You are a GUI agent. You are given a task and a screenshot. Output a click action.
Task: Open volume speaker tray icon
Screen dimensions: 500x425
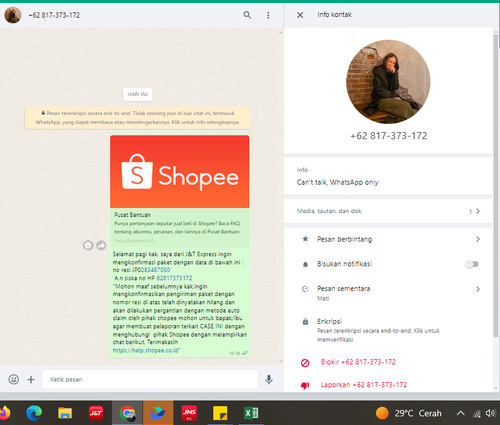(x=490, y=413)
